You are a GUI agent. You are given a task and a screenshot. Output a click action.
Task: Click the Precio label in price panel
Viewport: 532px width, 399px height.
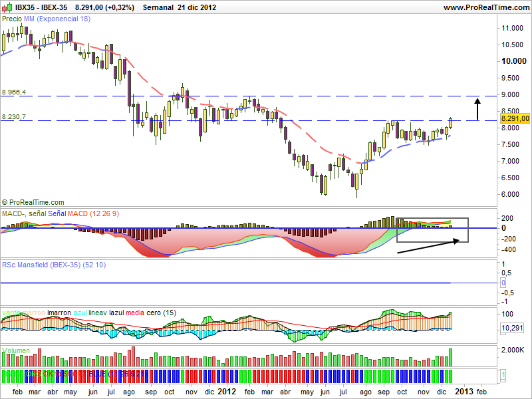click(x=12, y=19)
